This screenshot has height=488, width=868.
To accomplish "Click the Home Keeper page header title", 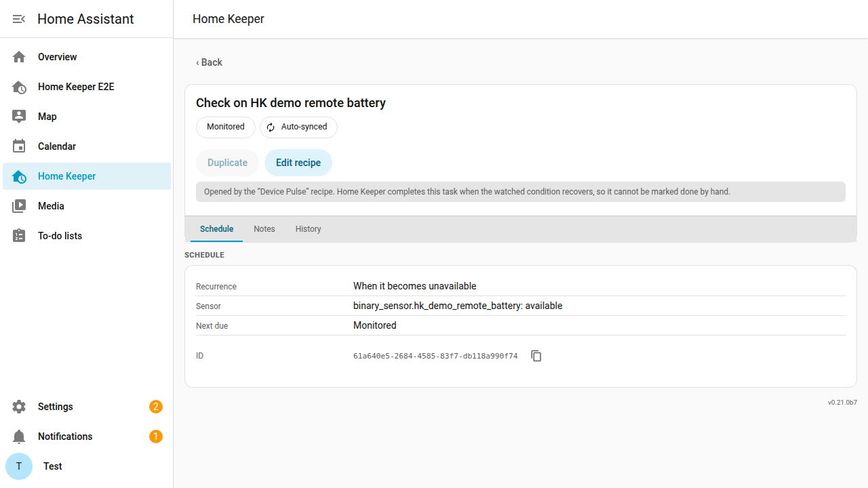I will point(229,19).
